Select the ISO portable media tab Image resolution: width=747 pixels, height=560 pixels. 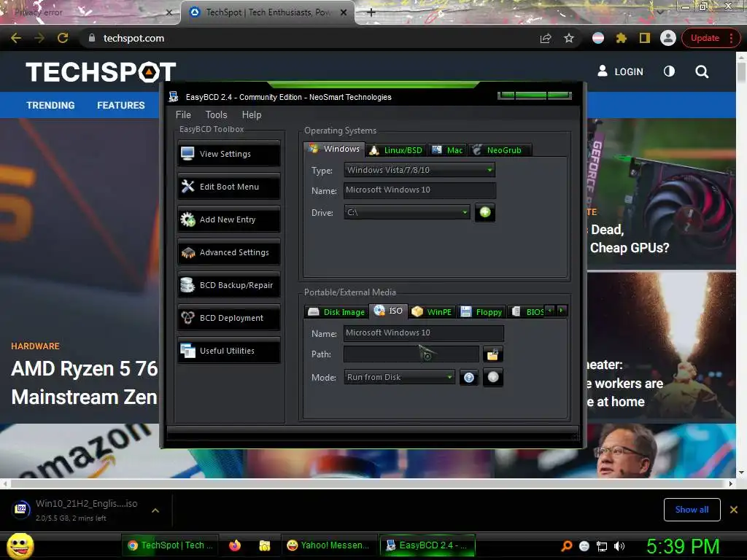point(390,311)
